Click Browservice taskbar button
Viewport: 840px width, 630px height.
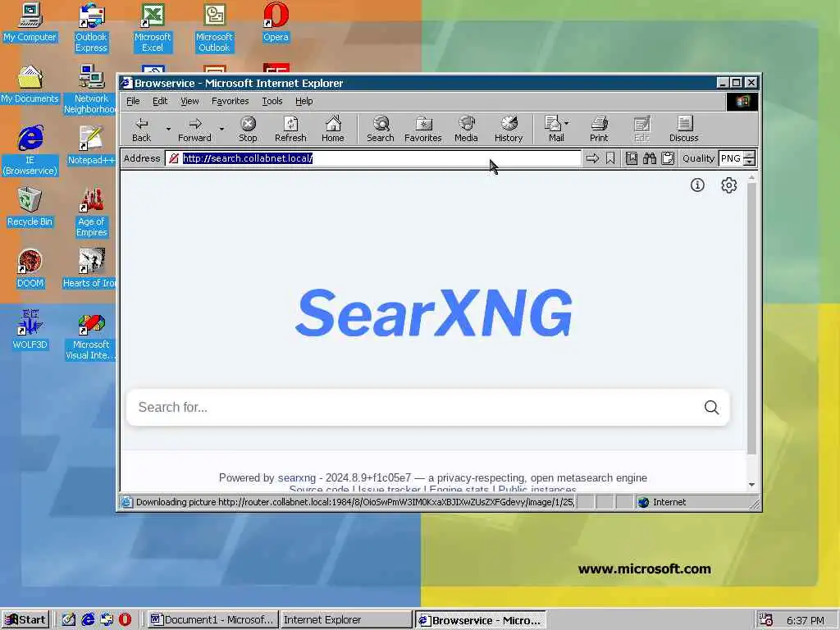coord(481,620)
